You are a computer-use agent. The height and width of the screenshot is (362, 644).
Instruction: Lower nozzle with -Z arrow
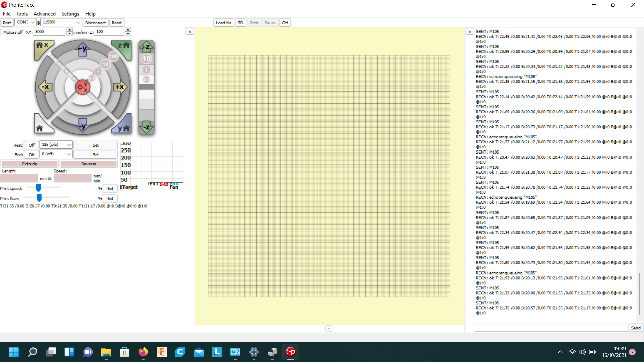click(146, 127)
